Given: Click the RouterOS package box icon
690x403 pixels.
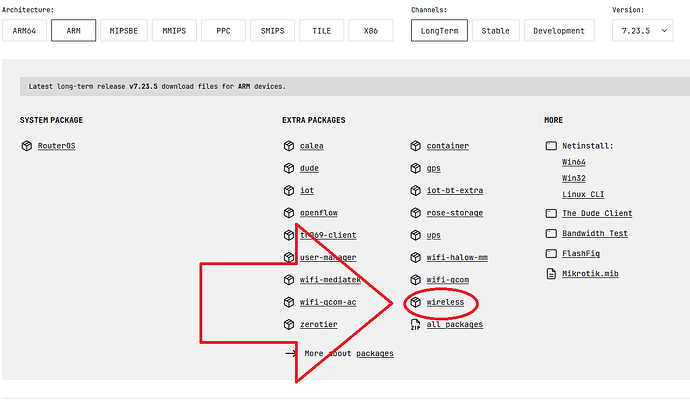Looking at the screenshot, I should point(27,146).
